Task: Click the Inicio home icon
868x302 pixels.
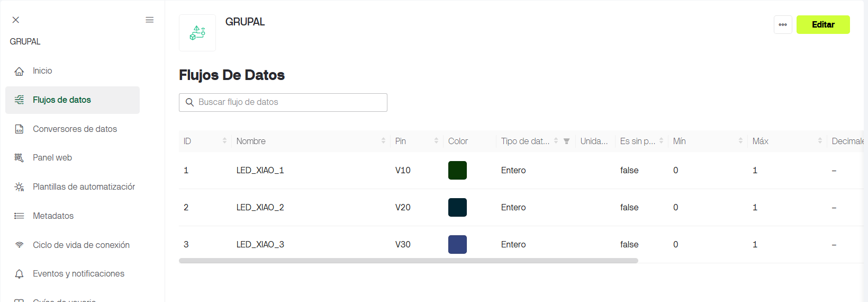Action: click(19, 71)
